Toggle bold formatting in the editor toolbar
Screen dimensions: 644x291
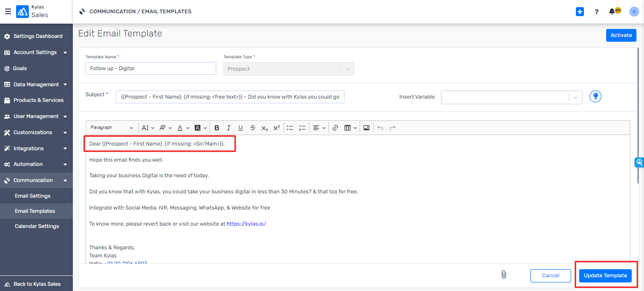[x=217, y=127]
